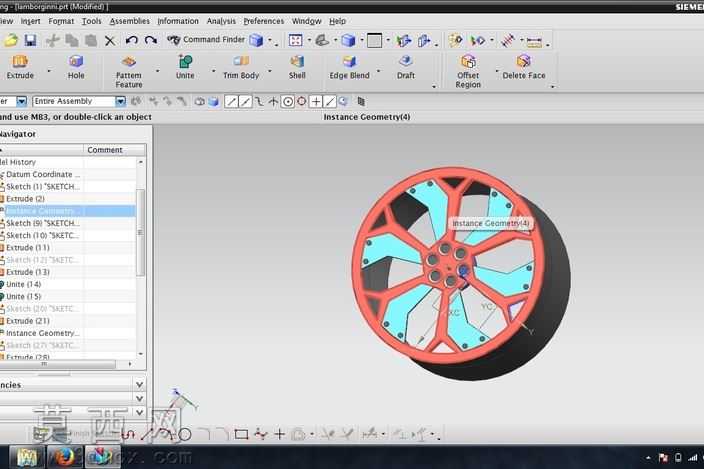
Task: Click the Extrude tool icon
Action: (20, 61)
